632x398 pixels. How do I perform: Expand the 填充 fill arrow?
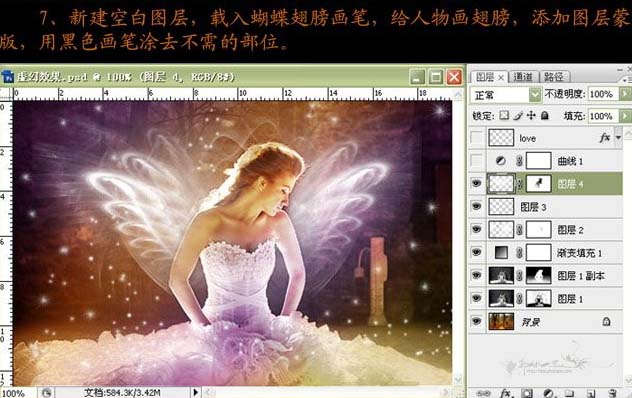click(x=624, y=116)
